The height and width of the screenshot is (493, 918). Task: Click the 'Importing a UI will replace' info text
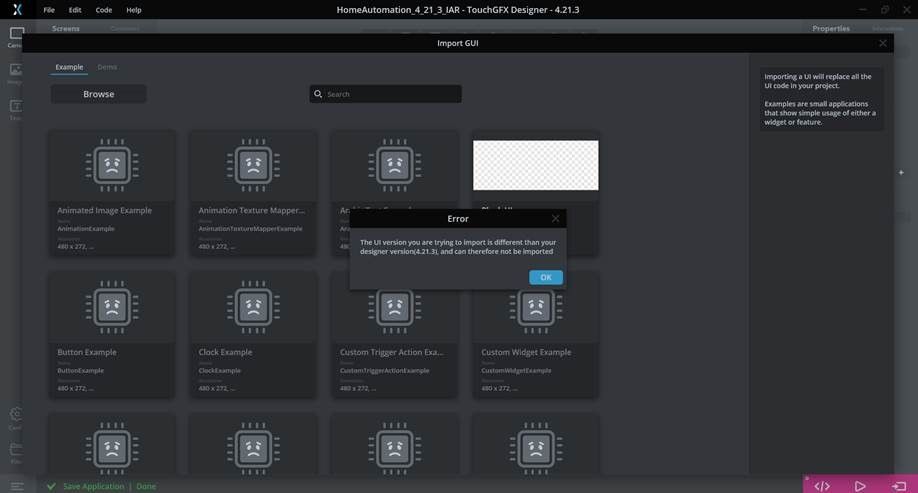click(817, 81)
